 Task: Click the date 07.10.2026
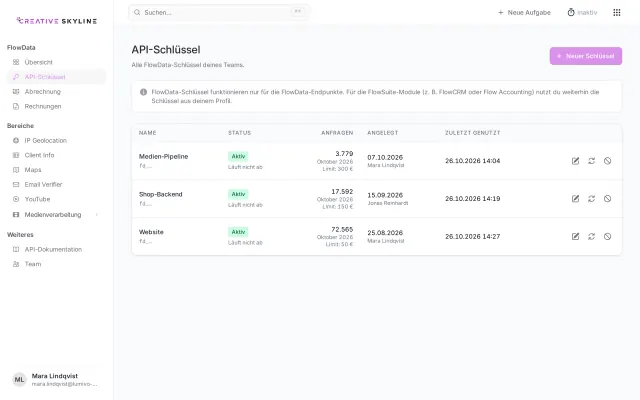coord(385,158)
